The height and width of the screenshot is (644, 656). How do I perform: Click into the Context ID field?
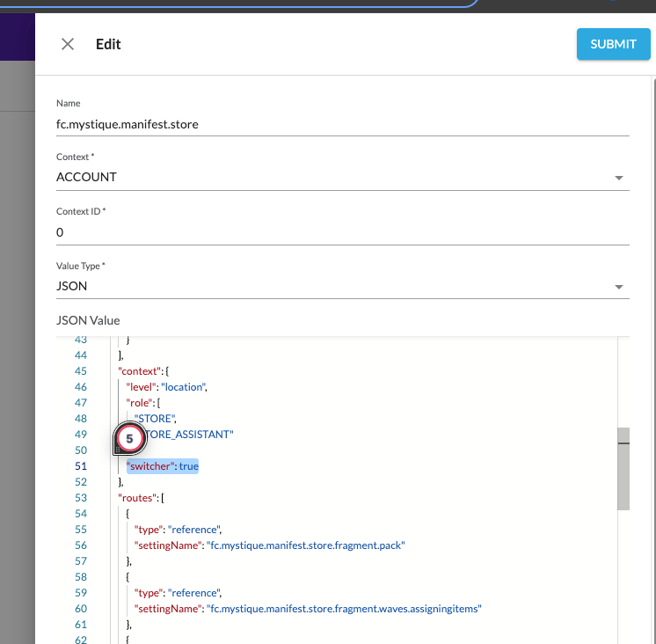click(x=342, y=233)
